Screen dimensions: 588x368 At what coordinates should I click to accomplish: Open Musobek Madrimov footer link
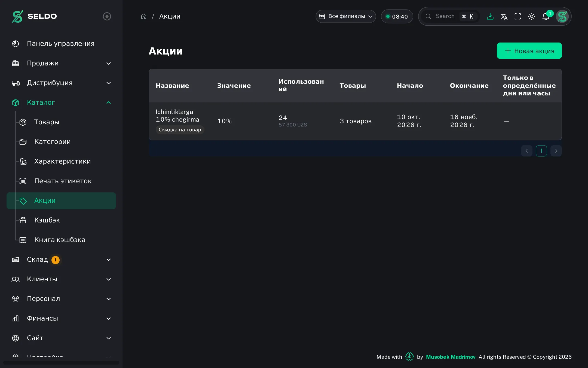[x=451, y=357]
